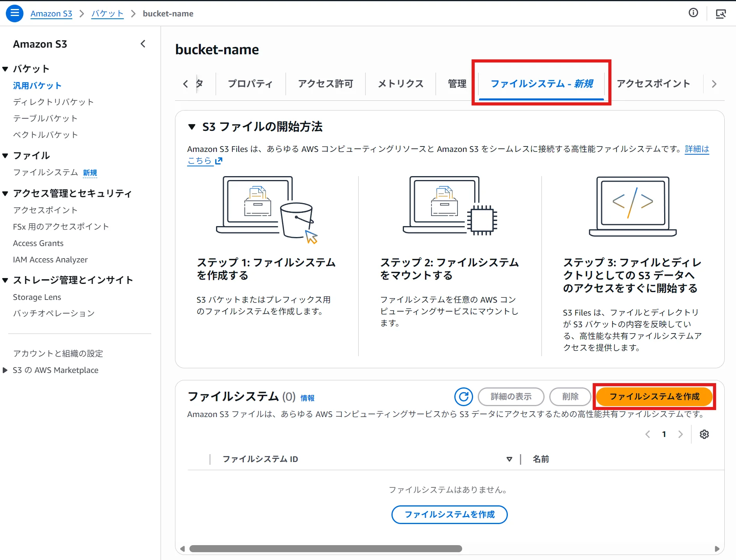Open the table preferences gear
Screen dimensions: 736x560
[704, 434]
